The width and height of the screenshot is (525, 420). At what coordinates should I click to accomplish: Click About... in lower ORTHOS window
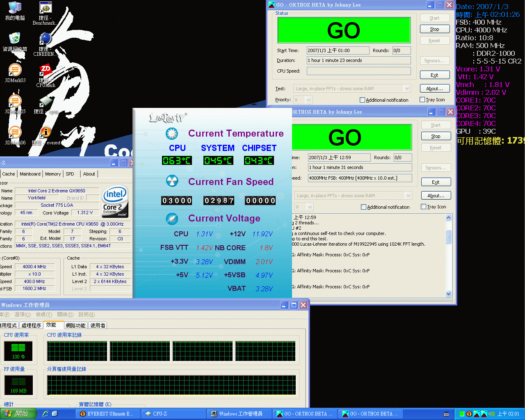click(436, 196)
